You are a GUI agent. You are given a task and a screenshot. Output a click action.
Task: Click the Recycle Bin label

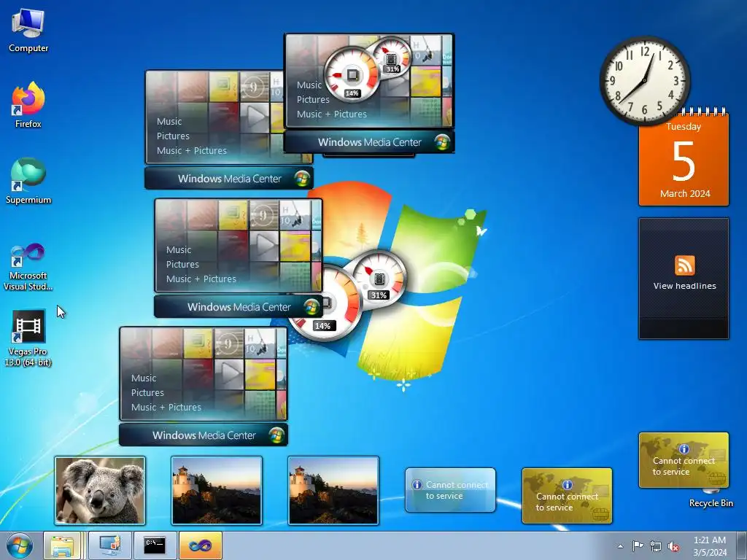click(711, 503)
